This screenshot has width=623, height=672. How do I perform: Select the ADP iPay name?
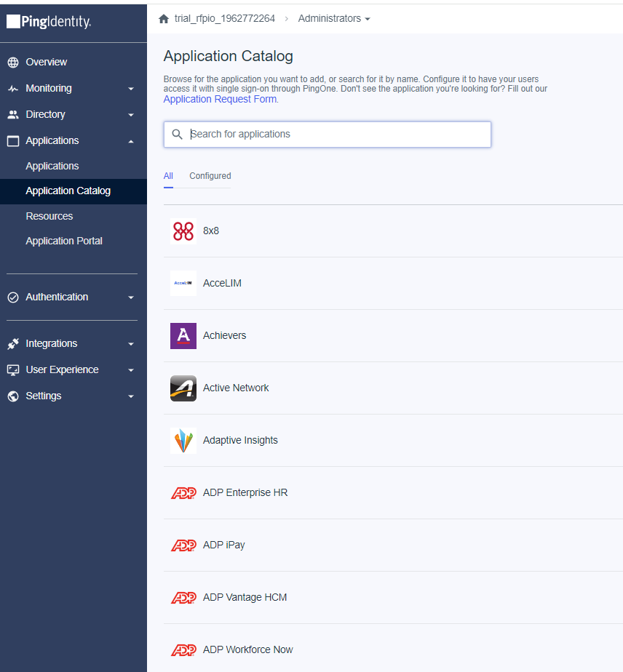224,545
